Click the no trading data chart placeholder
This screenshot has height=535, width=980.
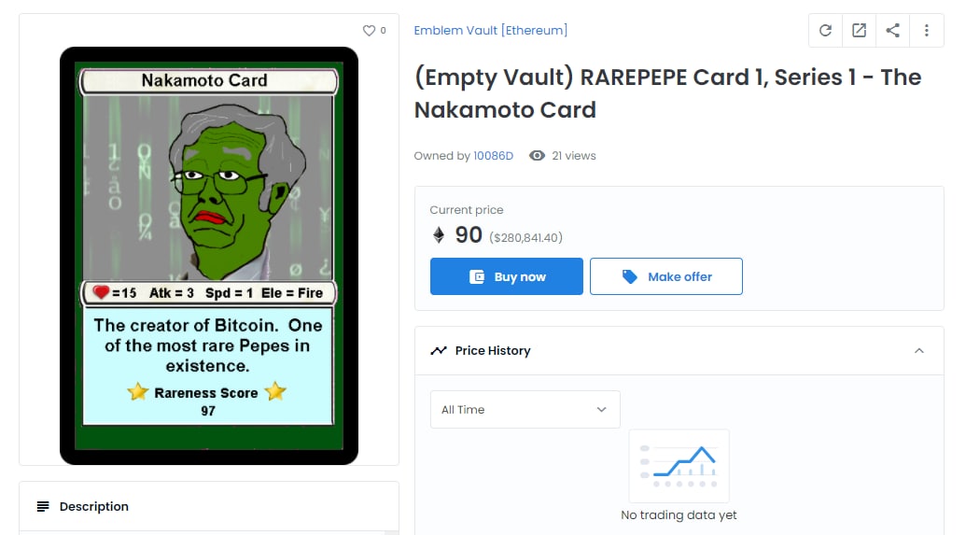679,466
